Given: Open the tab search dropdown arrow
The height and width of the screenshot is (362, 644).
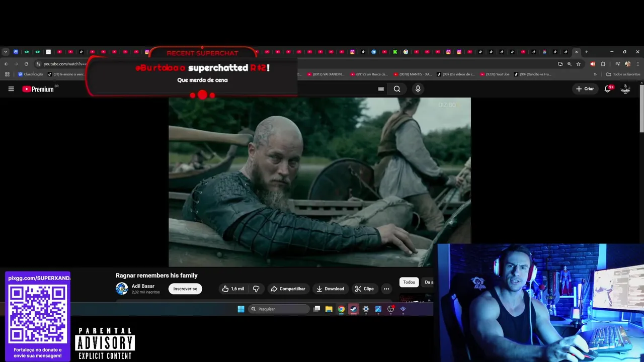Looking at the screenshot, I should click(x=6, y=52).
